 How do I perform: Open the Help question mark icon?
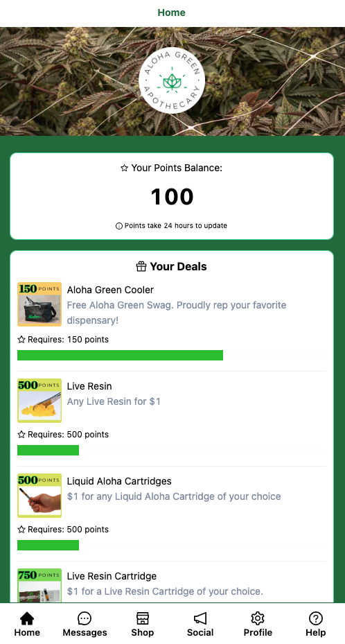315,618
